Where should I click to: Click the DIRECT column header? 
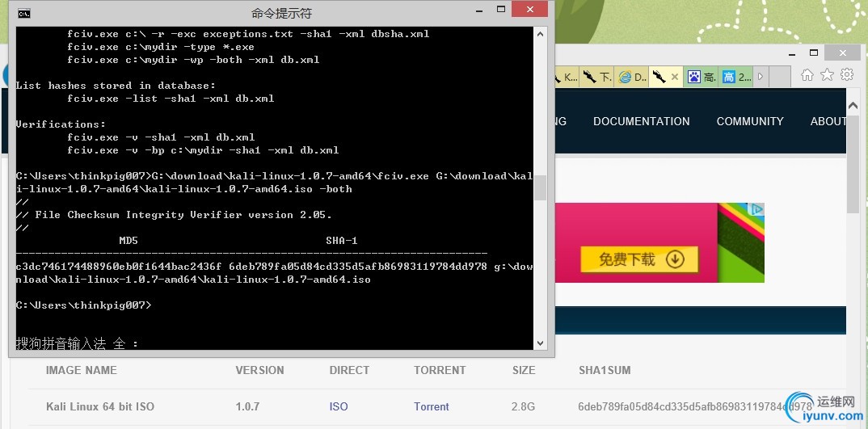pyautogui.click(x=349, y=370)
